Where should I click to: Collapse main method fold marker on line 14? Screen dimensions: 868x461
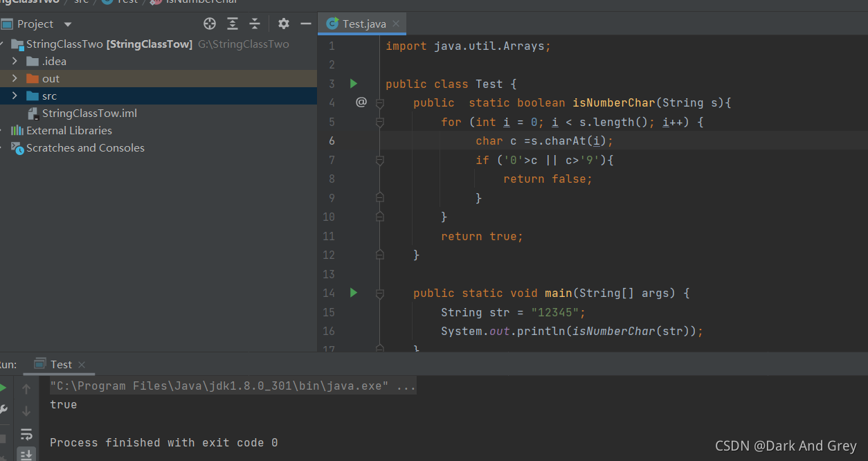[379, 293]
